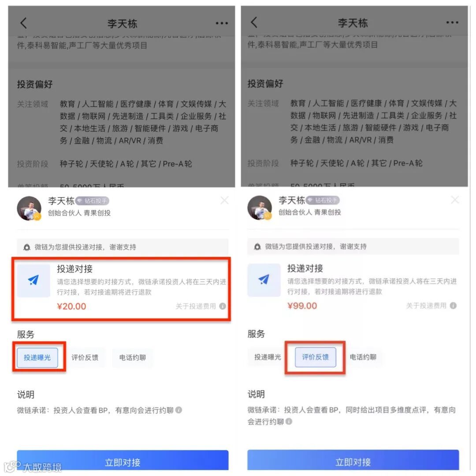Screen dimensions: 476x476
Task: Select 评价反馈 service in right panel
Action: (316, 357)
